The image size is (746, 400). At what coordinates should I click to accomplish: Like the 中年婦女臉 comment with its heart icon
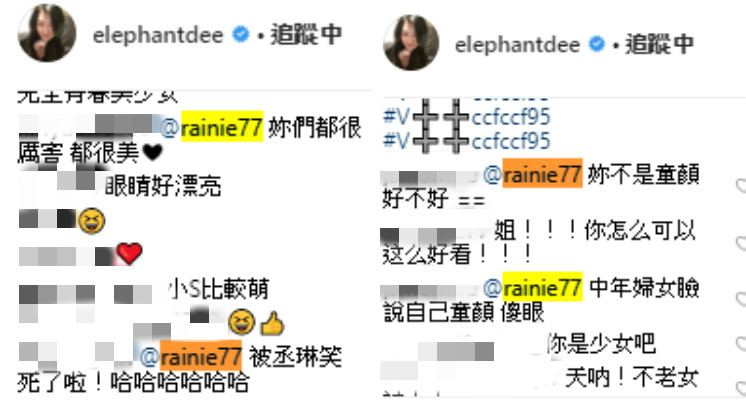point(741,299)
